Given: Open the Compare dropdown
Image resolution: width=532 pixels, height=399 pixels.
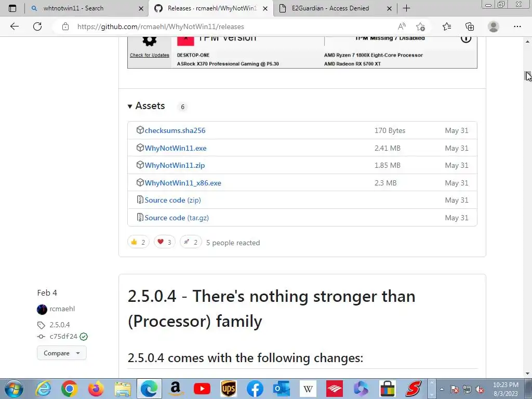Looking at the screenshot, I should (62, 353).
